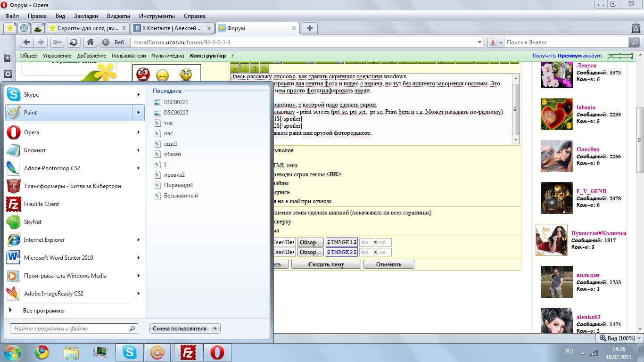Open Windows Explorer from the taskbar
The height and width of the screenshot is (362, 644).
click(x=71, y=352)
